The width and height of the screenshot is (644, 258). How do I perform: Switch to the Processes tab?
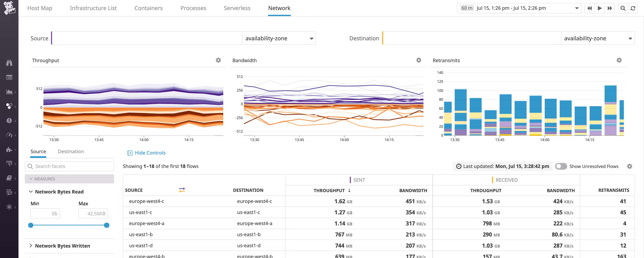tap(193, 8)
